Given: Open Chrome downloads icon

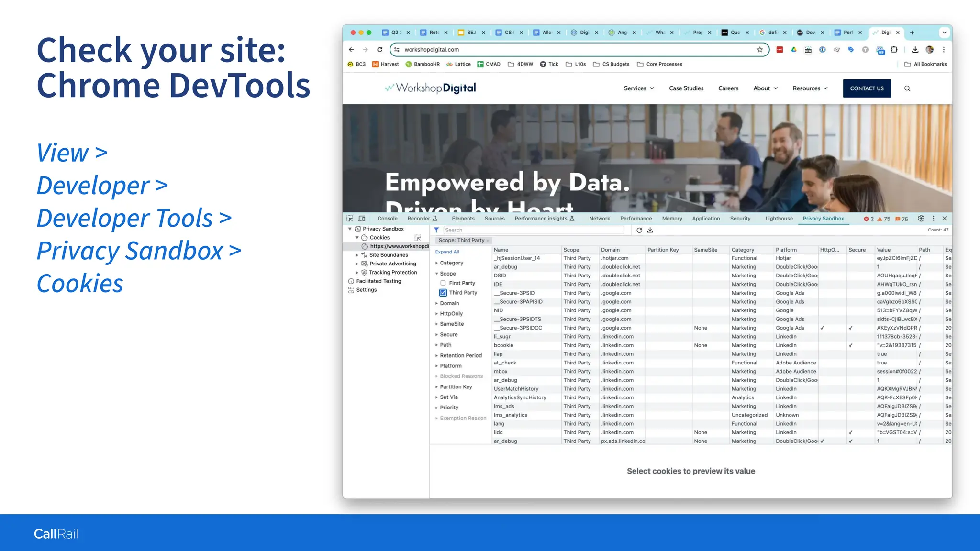Looking at the screenshot, I should tap(915, 50).
